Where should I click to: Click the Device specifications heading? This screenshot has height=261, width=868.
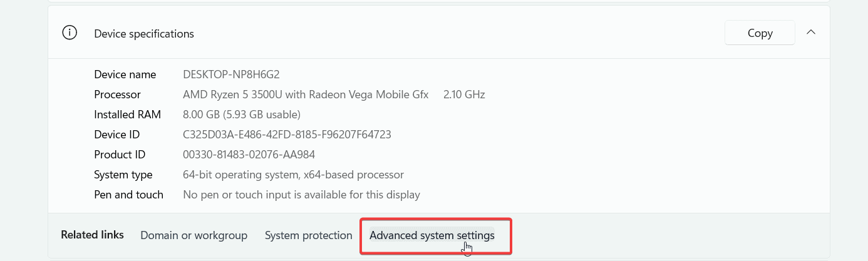144,34
